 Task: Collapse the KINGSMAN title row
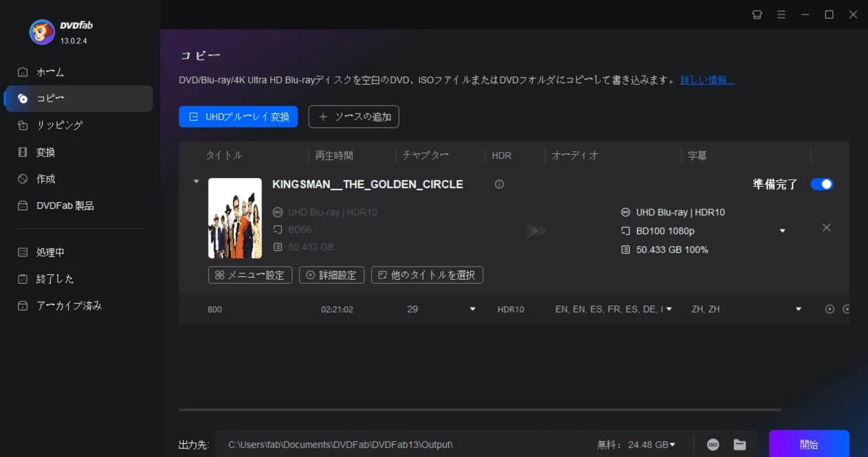click(x=196, y=182)
